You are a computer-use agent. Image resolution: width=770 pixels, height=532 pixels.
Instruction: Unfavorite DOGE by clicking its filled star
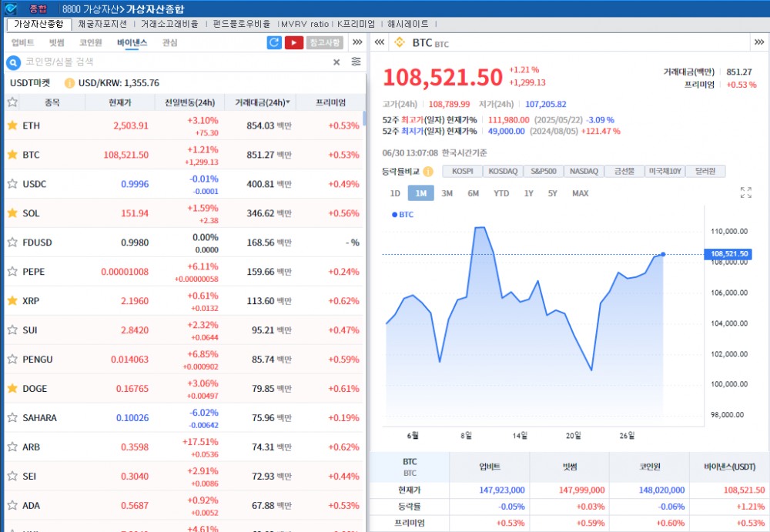(x=12, y=389)
